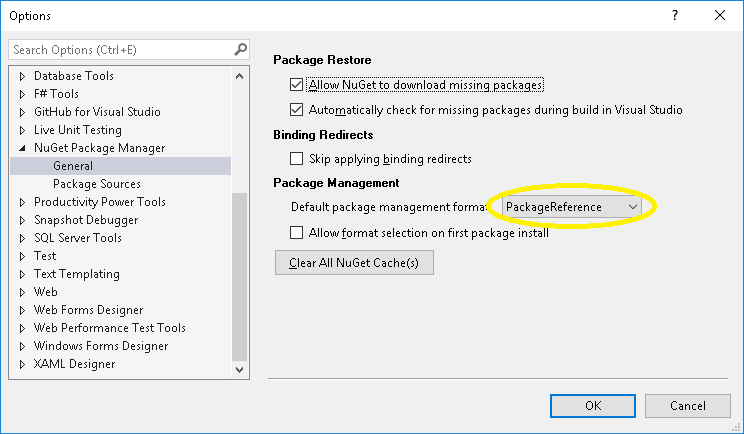Click the options tree scroll down arrow
Screen dimensions: 744x434
pyautogui.click(x=240, y=369)
